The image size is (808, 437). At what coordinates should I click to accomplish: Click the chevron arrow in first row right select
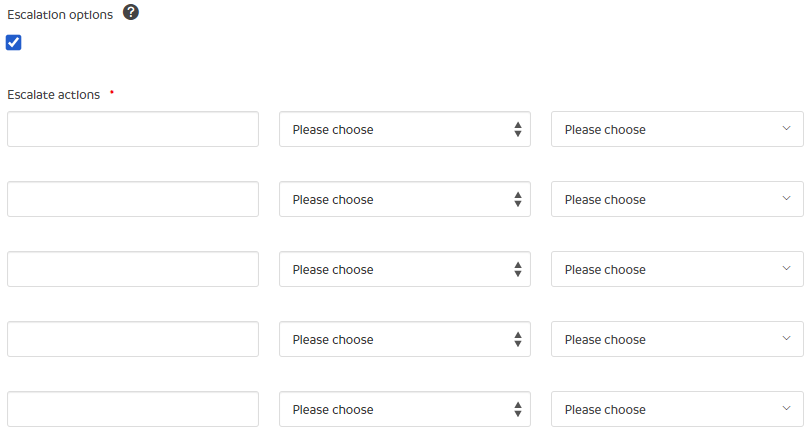pyautogui.click(x=786, y=128)
